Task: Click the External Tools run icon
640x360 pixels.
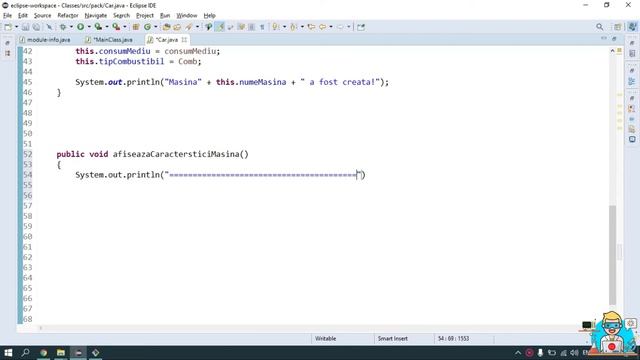Action: [116, 27]
